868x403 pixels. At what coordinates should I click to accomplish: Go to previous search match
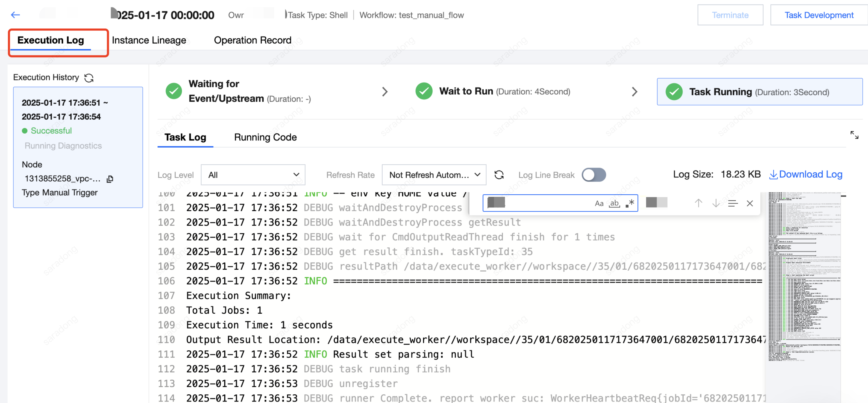tap(698, 203)
